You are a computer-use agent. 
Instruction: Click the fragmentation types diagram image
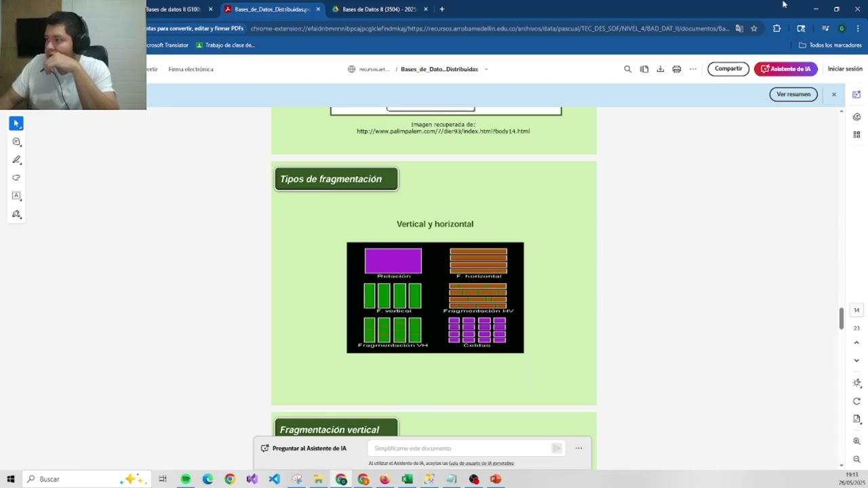click(x=435, y=298)
